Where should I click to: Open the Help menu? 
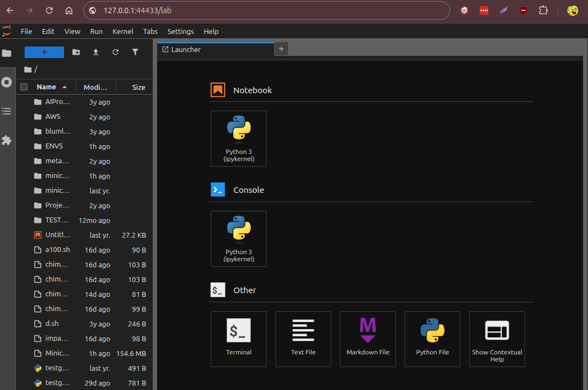(211, 32)
